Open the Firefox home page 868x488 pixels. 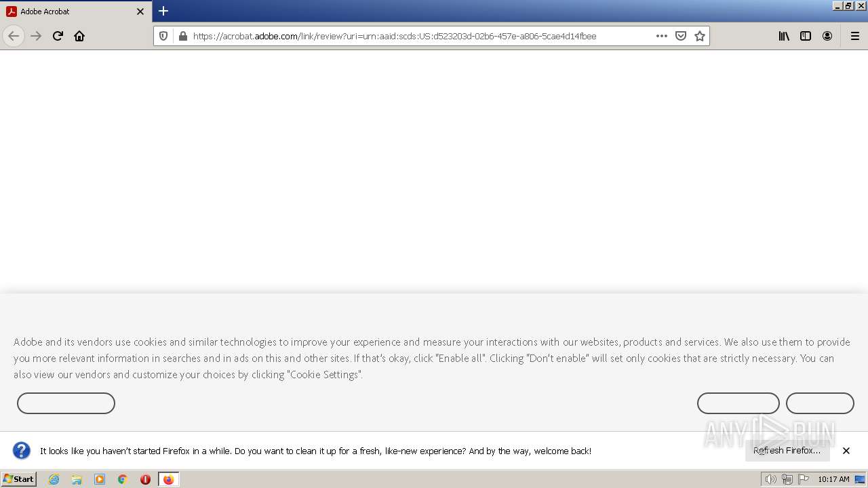point(79,36)
